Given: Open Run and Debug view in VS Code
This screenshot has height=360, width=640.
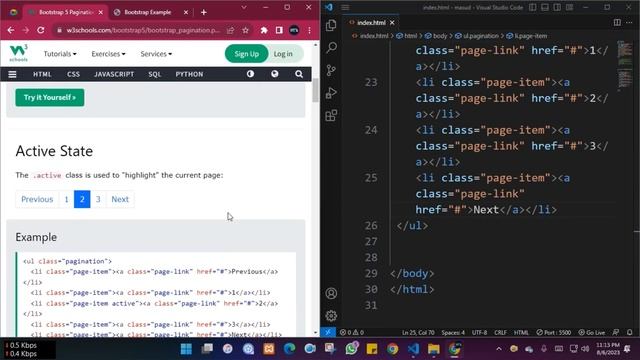Looking at the screenshot, I should (x=331, y=93).
